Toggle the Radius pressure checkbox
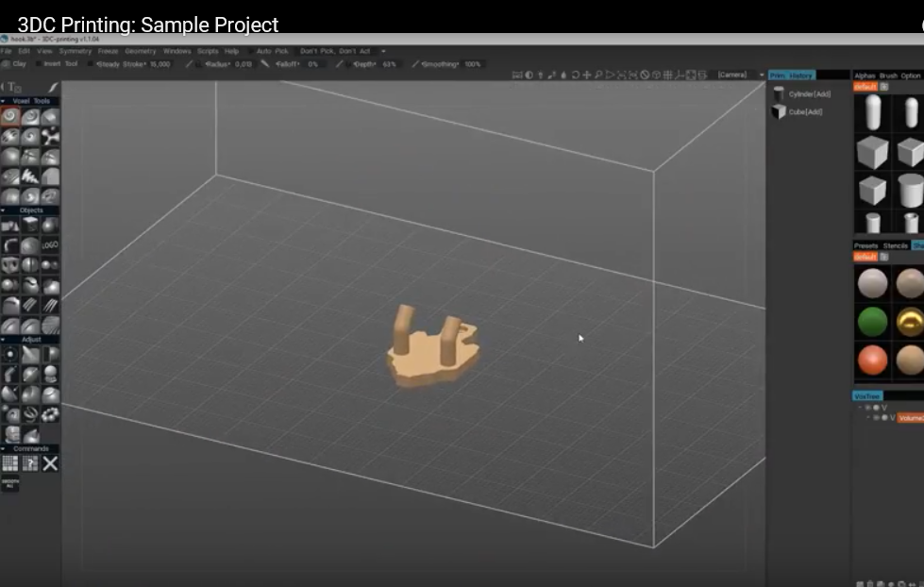924x587 pixels. (x=198, y=63)
